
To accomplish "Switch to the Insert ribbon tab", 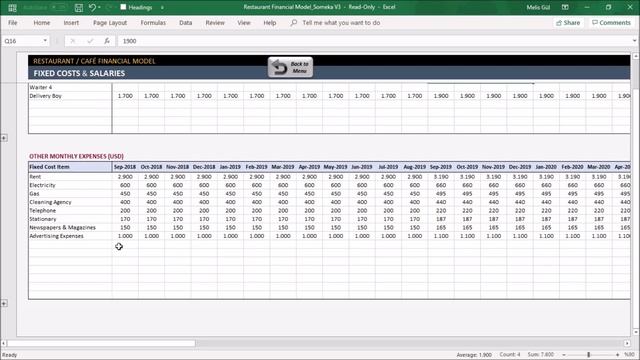I will coord(71,23).
